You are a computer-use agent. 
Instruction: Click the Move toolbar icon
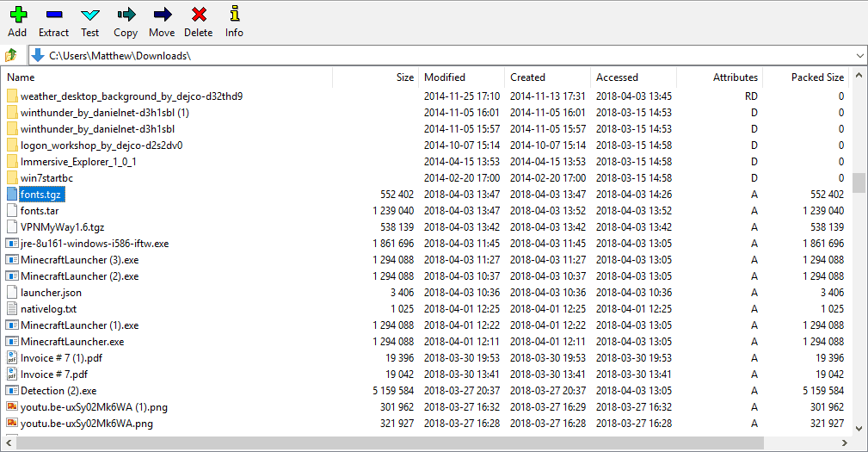(162, 15)
